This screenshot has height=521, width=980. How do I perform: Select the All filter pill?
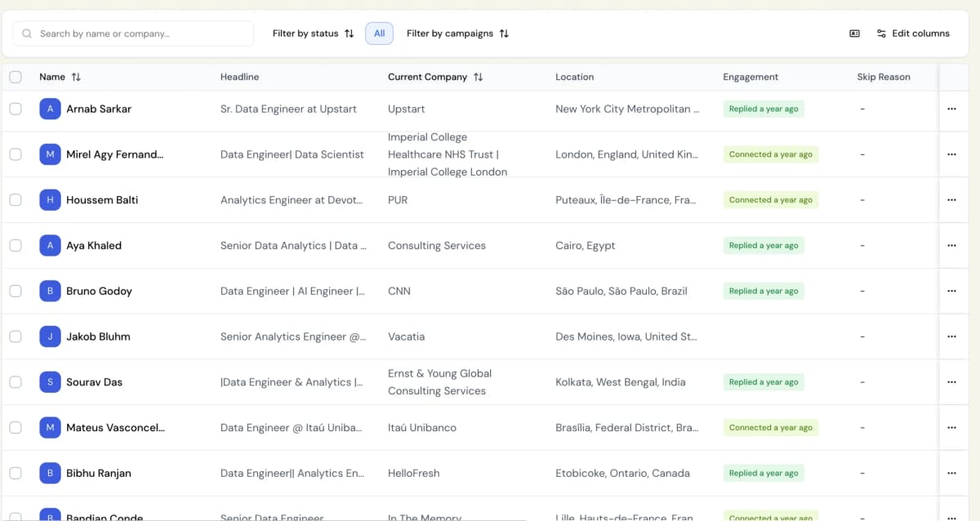click(x=380, y=33)
